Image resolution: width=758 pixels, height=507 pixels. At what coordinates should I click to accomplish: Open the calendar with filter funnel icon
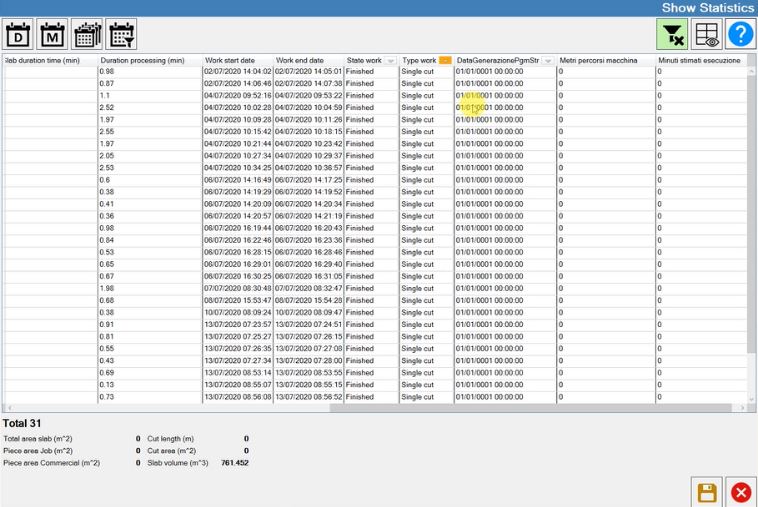click(121, 34)
